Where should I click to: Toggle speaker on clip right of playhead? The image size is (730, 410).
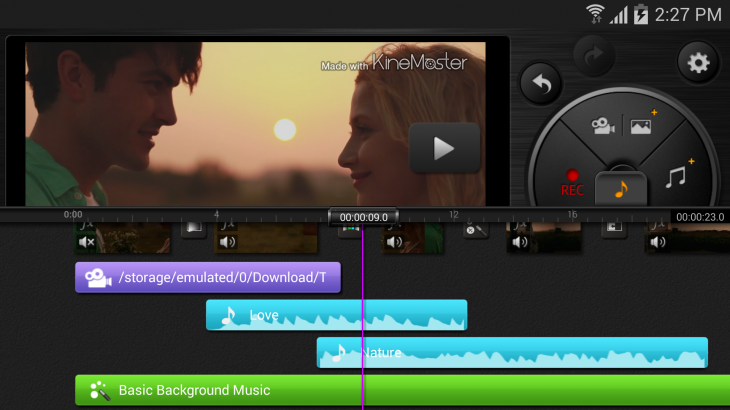pos(394,241)
